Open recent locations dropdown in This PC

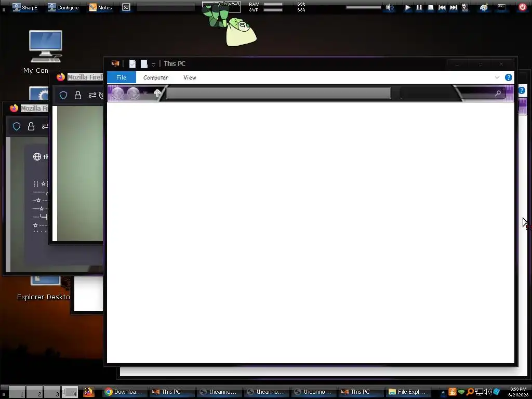coord(145,94)
